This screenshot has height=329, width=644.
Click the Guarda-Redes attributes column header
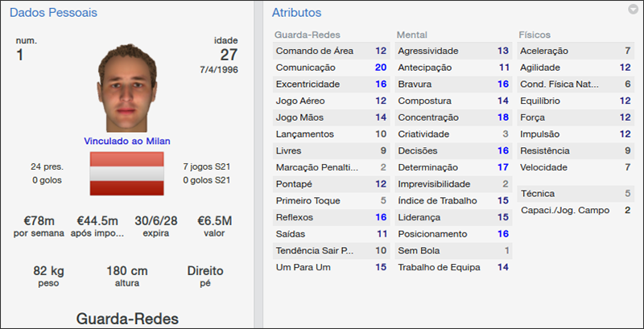click(x=308, y=35)
